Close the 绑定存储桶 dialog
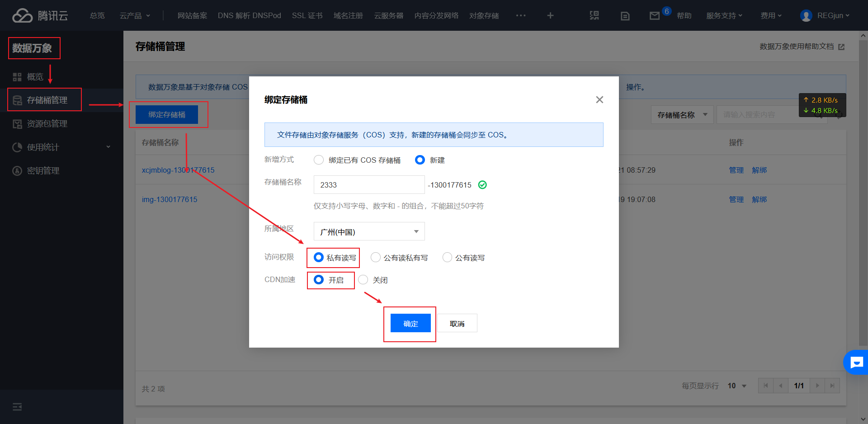The width and height of the screenshot is (868, 424). 599,99
